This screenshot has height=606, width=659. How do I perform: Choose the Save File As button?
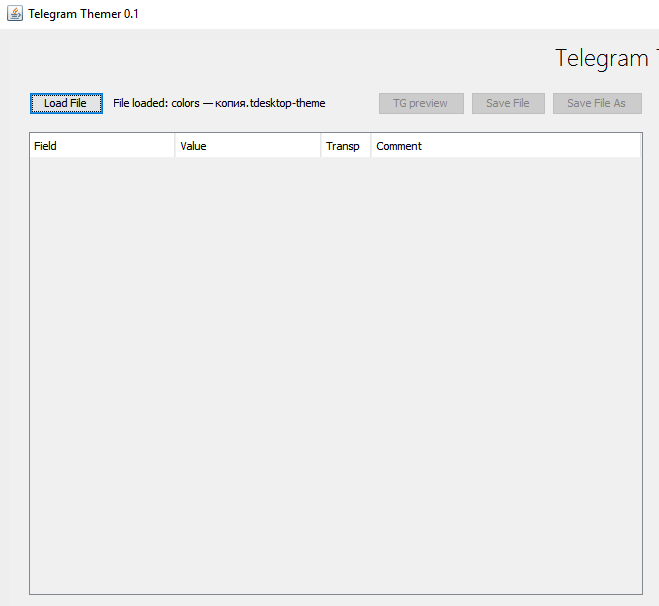point(597,103)
